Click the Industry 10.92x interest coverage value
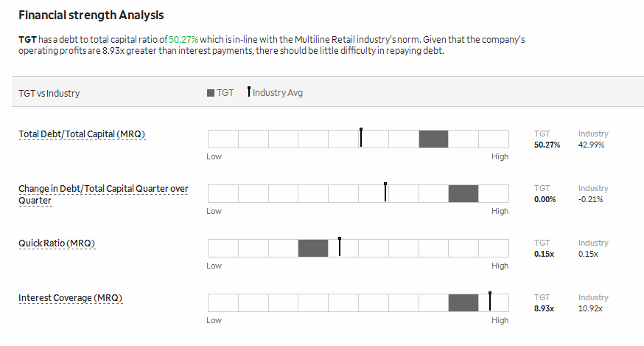This screenshot has height=346, width=644. (590, 308)
